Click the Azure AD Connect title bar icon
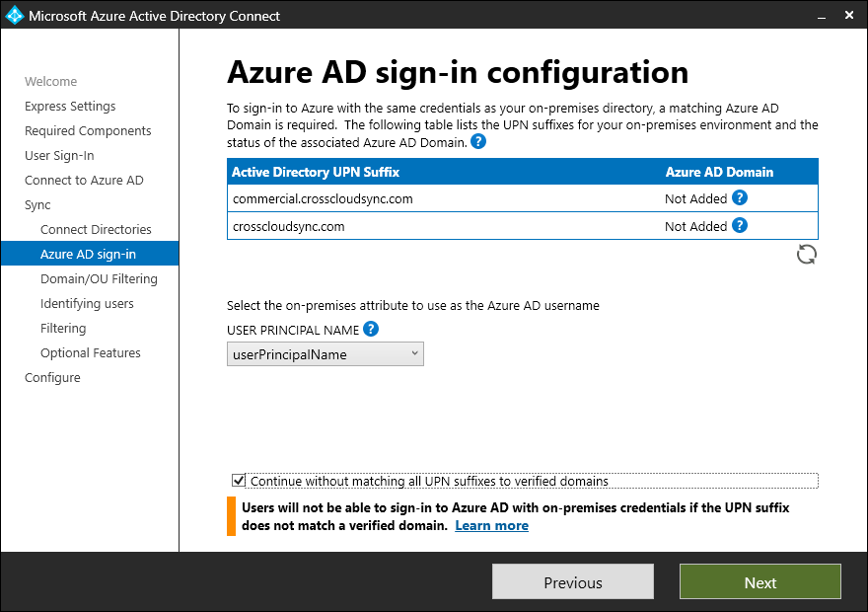The height and width of the screenshot is (612, 868). 13,15
